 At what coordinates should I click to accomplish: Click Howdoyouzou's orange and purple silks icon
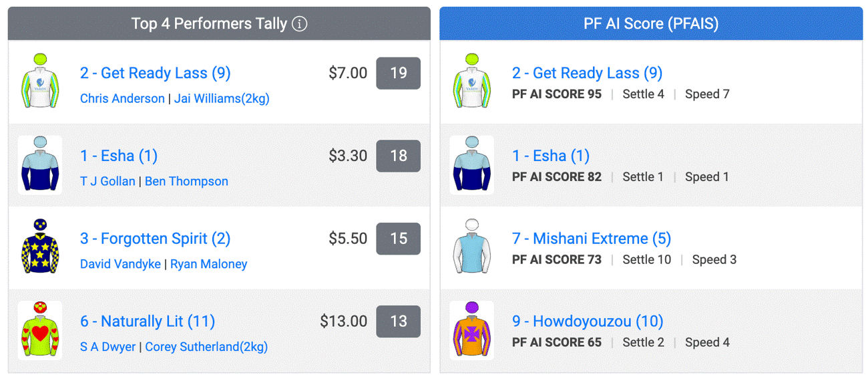[x=472, y=331]
